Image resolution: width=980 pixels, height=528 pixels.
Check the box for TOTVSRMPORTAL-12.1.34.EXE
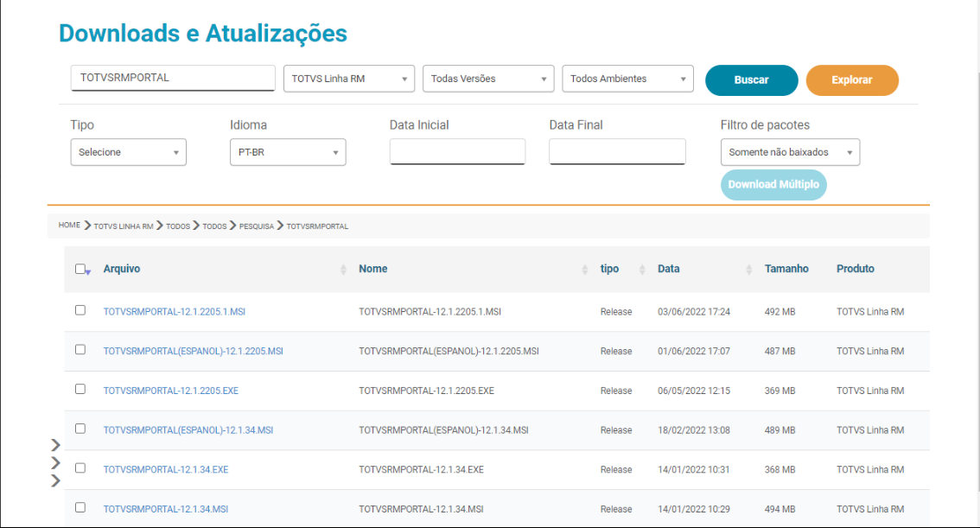[80, 468]
